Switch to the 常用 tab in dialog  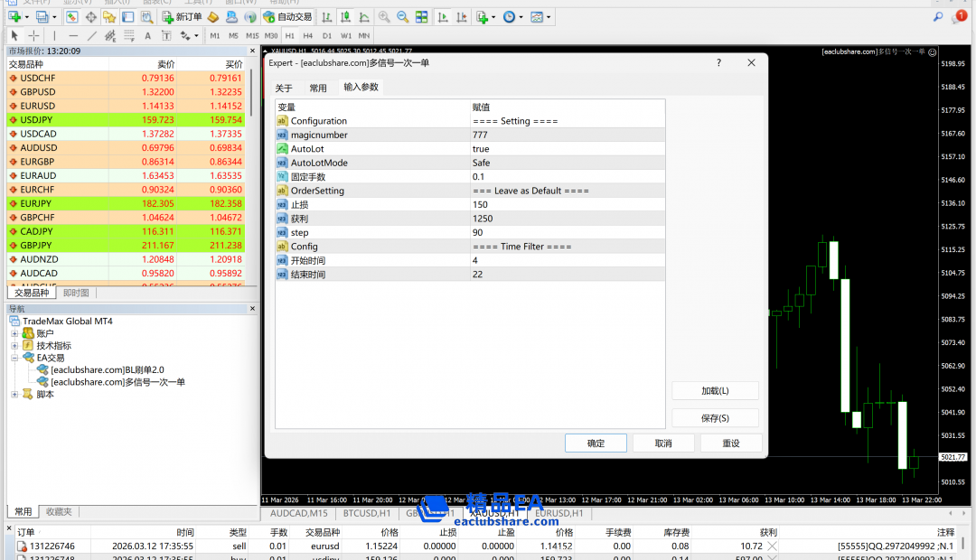click(x=318, y=88)
